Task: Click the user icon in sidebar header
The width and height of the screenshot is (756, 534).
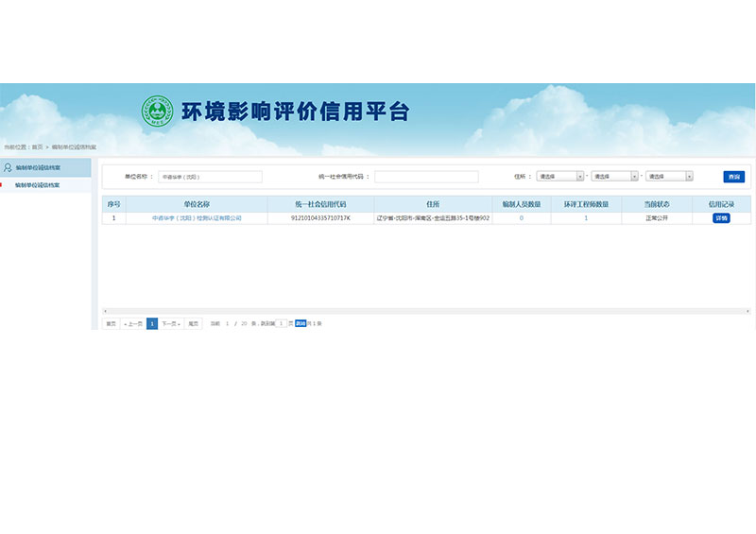Action: click(8, 167)
